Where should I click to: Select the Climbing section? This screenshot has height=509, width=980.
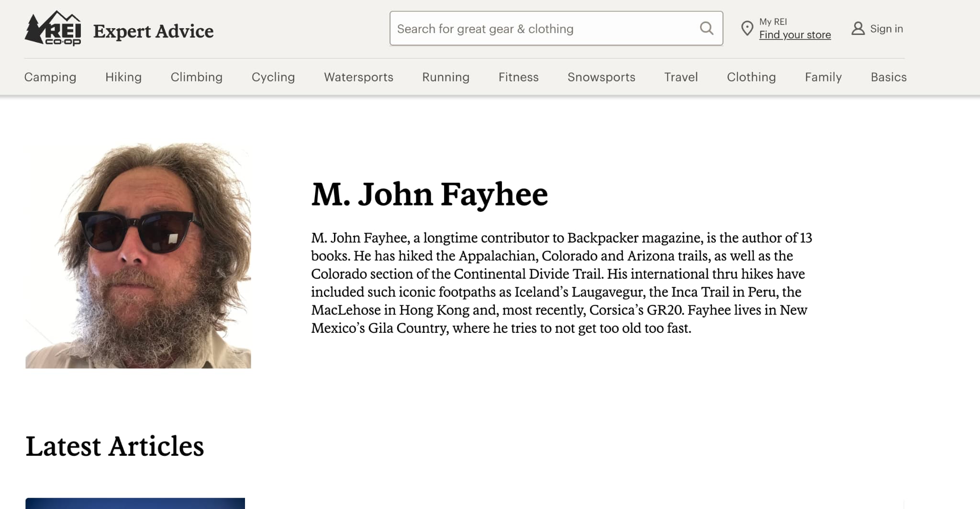click(196, 77)
